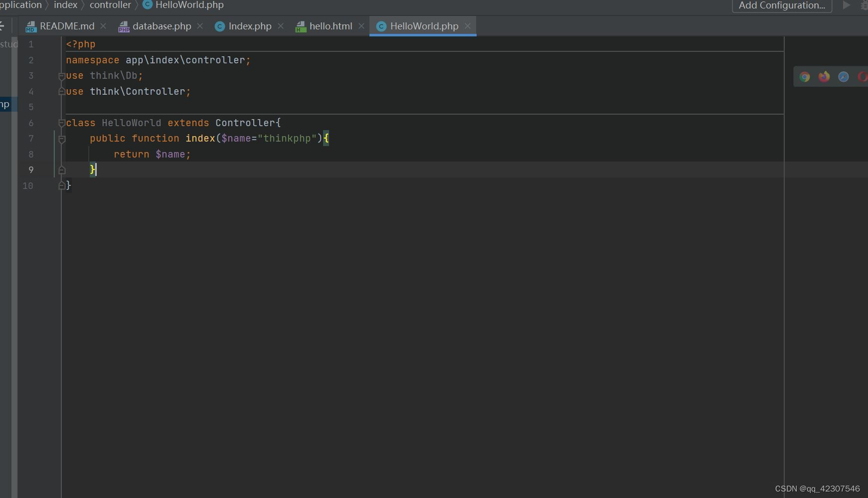Screen dimensions: 868x498
Task: Open preview in Chrome browser icon
Action: 805,77
